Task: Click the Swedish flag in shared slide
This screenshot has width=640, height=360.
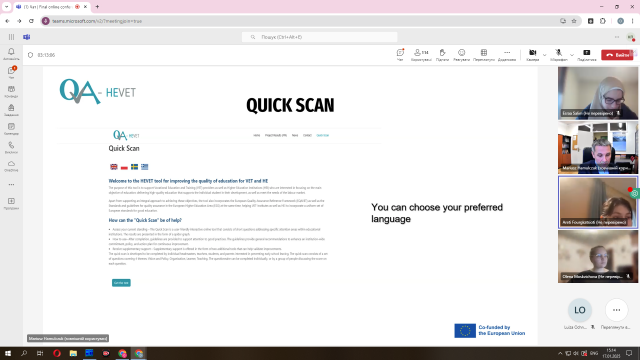Action: coord(134,167)
